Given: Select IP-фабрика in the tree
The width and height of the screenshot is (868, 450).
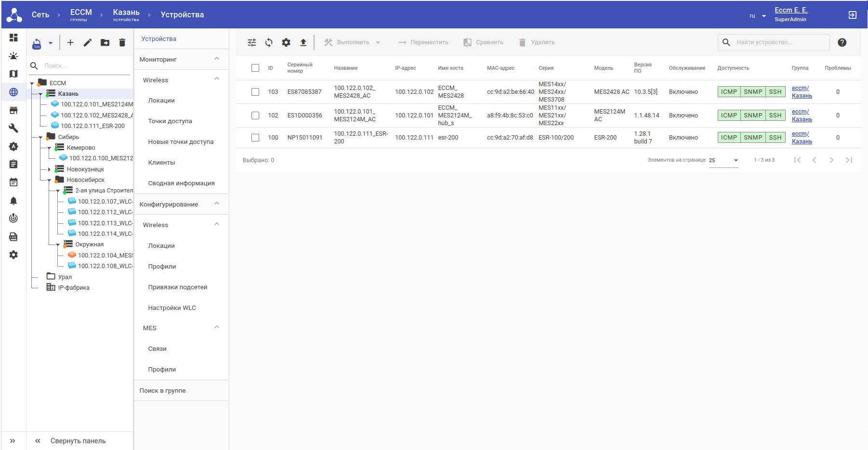Looking at the screenshot, I should pyautogui.click(x=74, y=288).
